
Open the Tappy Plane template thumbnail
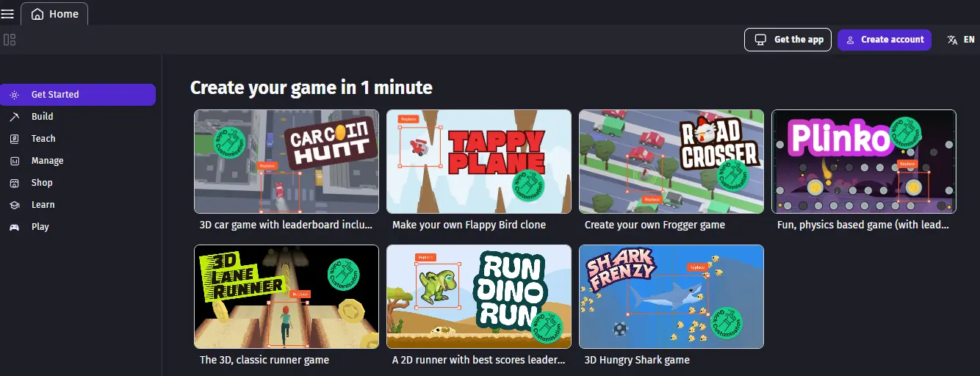pyautogui.click(x=479, y=162)
